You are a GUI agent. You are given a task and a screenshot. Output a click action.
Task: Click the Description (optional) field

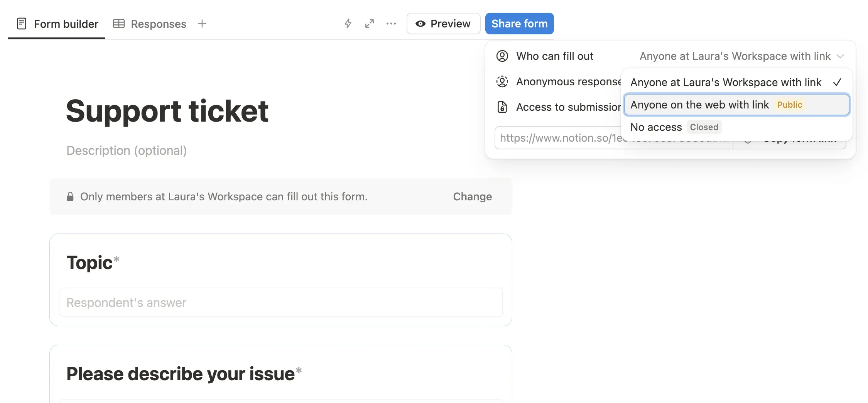(127, 151)
